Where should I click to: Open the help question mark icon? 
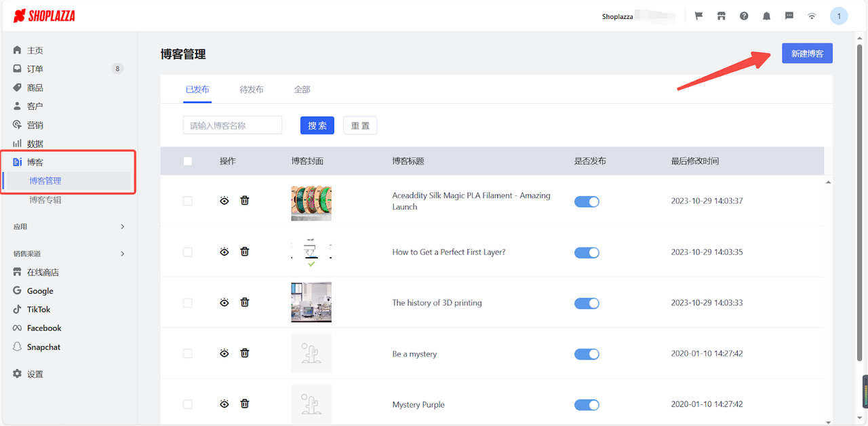744,16
